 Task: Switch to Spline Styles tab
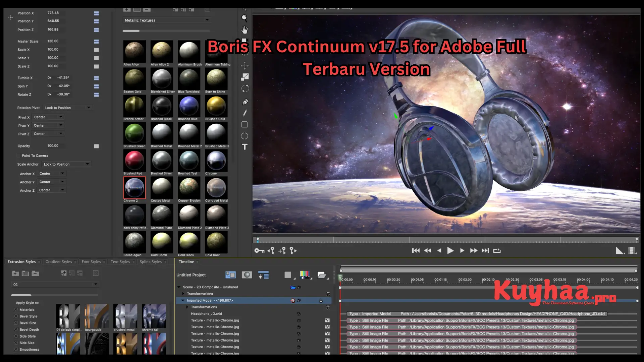point(150,261)
